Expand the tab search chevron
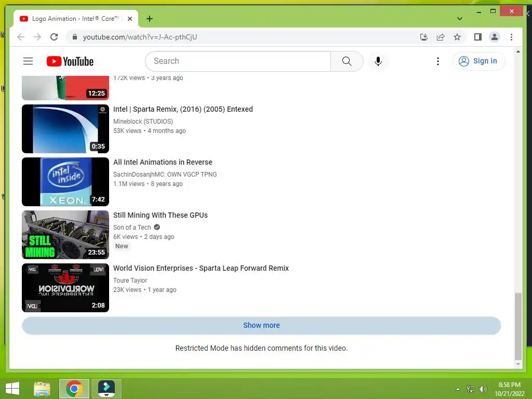The height and width of the screenshot is (399, 532). (x=460, y=19)
